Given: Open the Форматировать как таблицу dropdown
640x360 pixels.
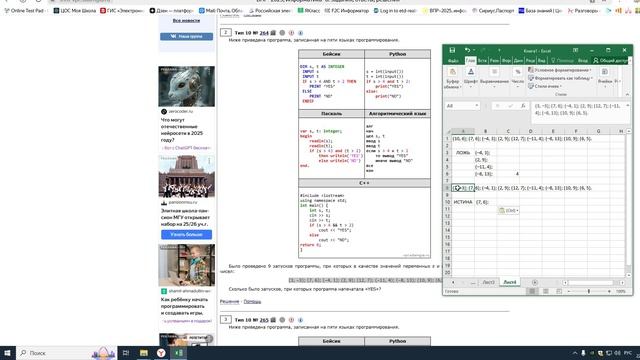Looking at the screenshot, I should click(560, 78).
